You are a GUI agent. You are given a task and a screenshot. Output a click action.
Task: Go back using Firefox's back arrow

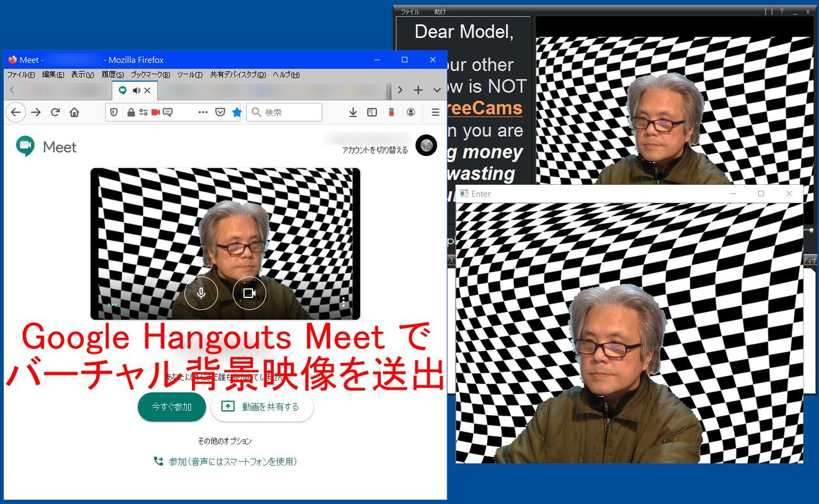[x=15, y=112]
